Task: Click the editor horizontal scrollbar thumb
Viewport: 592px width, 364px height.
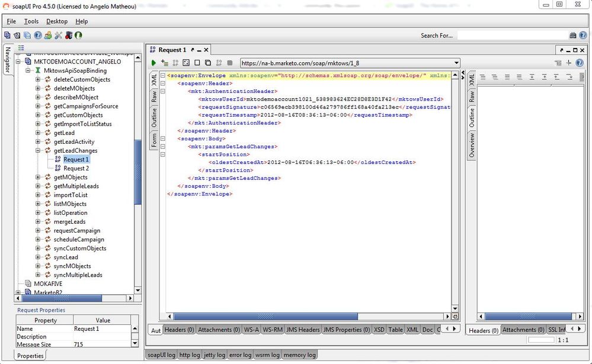Action: click(265, 317)
